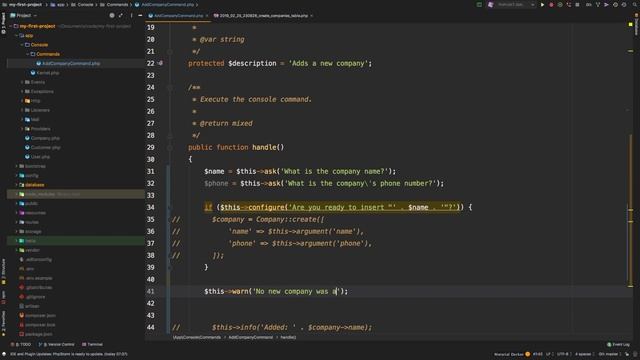Collapse the Console folder arrow
640x360 pixels.
22,45
